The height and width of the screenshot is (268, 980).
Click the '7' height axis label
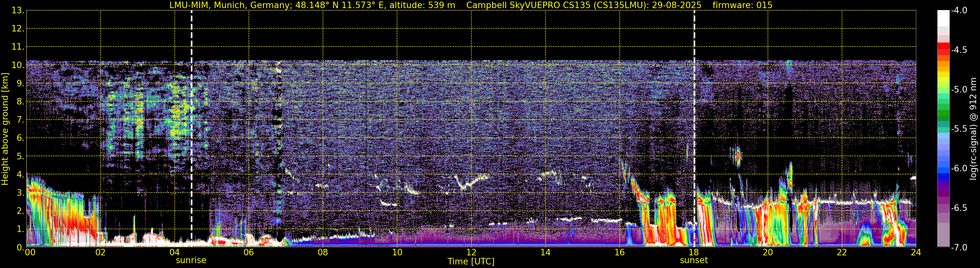(x=20, y=120)
